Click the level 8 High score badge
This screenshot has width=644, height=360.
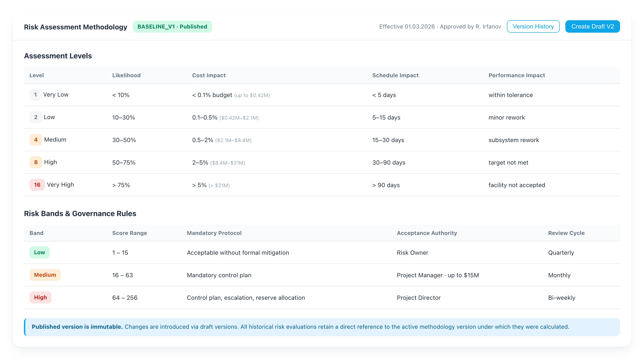click(x=36, y=162)
